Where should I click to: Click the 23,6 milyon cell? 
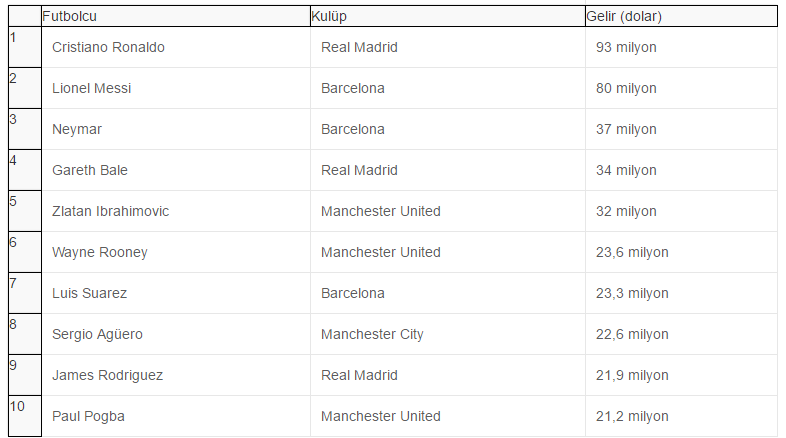tap(681, 252)
